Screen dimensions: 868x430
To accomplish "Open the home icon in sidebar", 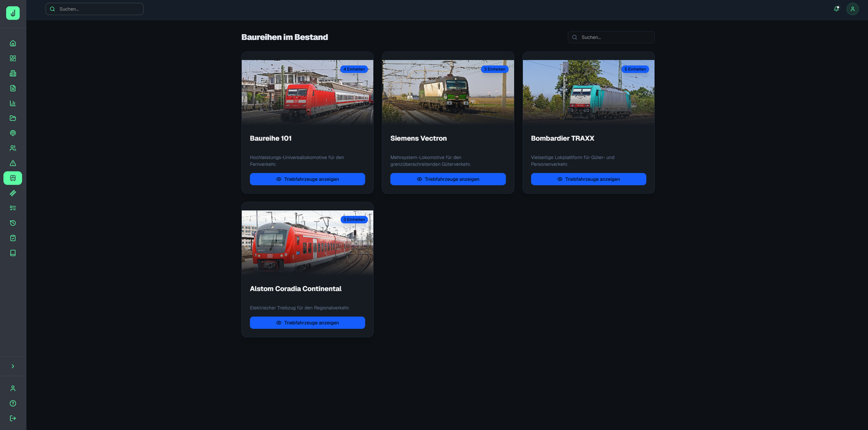I will pos(13,43).
